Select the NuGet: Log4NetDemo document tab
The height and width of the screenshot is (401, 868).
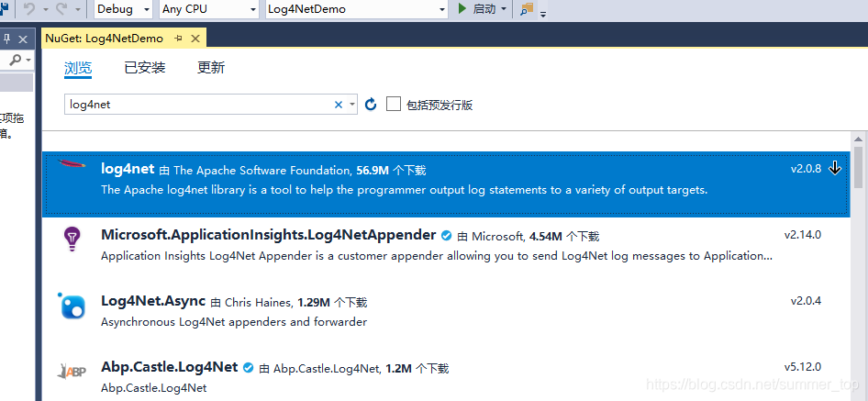(124, 39)
